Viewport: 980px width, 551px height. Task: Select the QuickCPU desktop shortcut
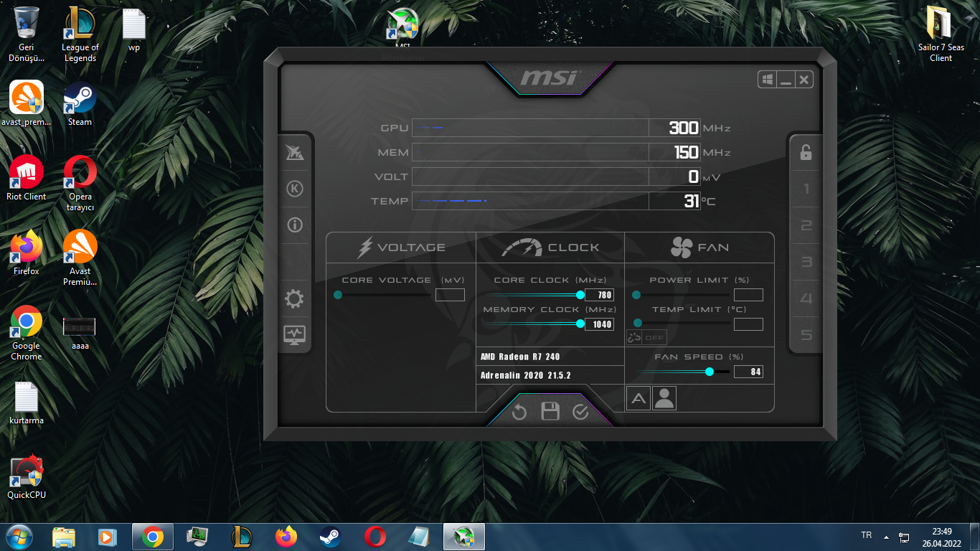27,477
